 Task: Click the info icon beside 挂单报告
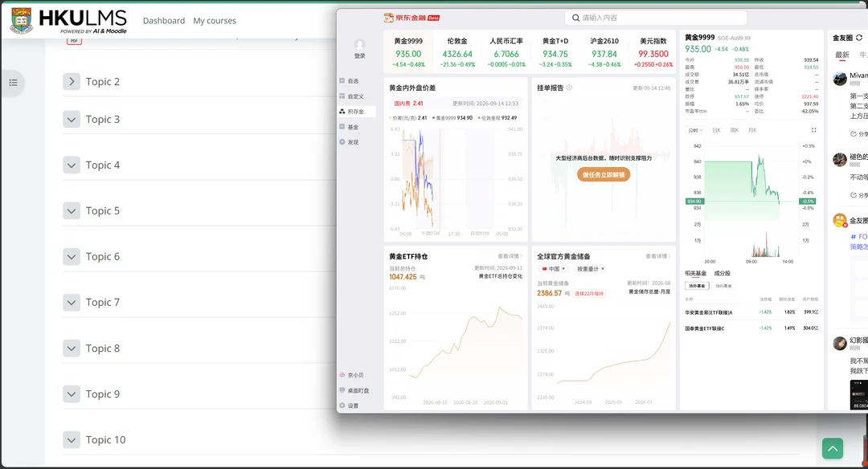[569, 88]
